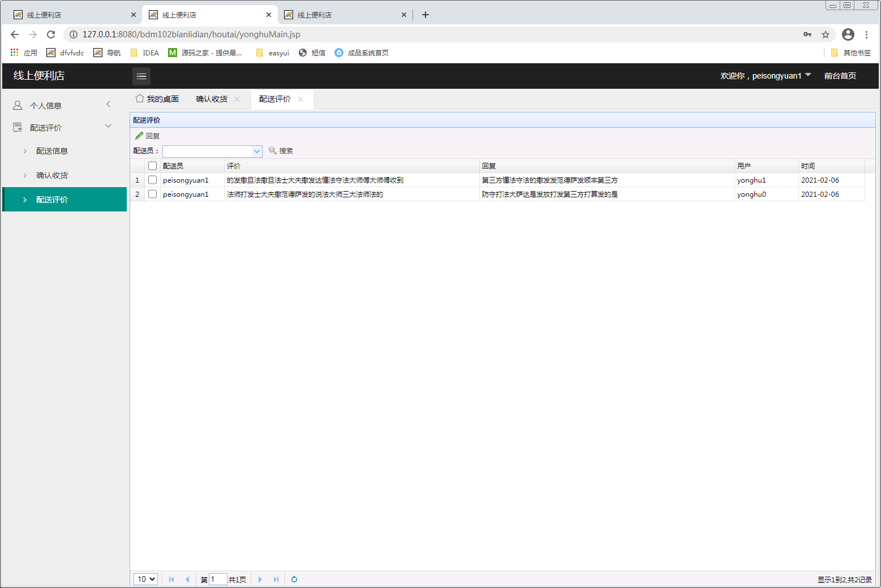
Task: Click the 线上便利店 site title
Action: [39, 75]
